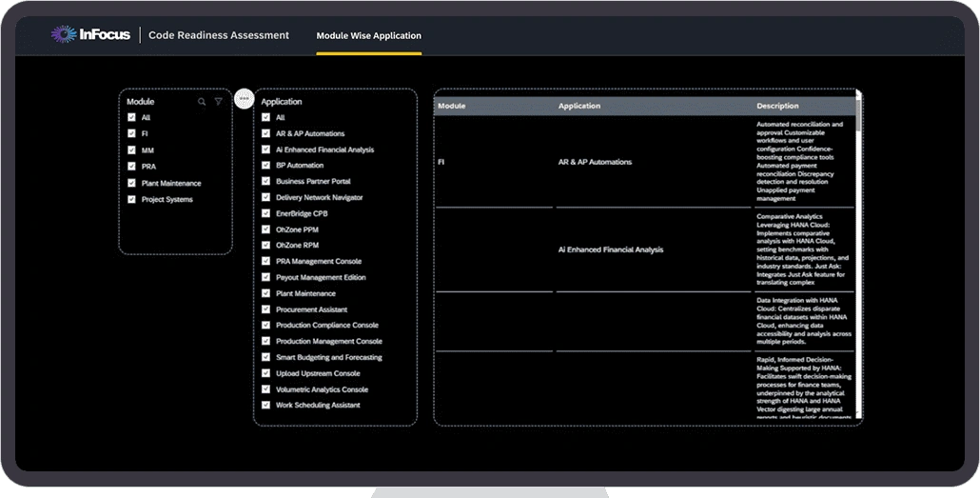This screenshot has width=980, height=498.
Task: Deselect All in the Application list
Action: pos(265,117)
